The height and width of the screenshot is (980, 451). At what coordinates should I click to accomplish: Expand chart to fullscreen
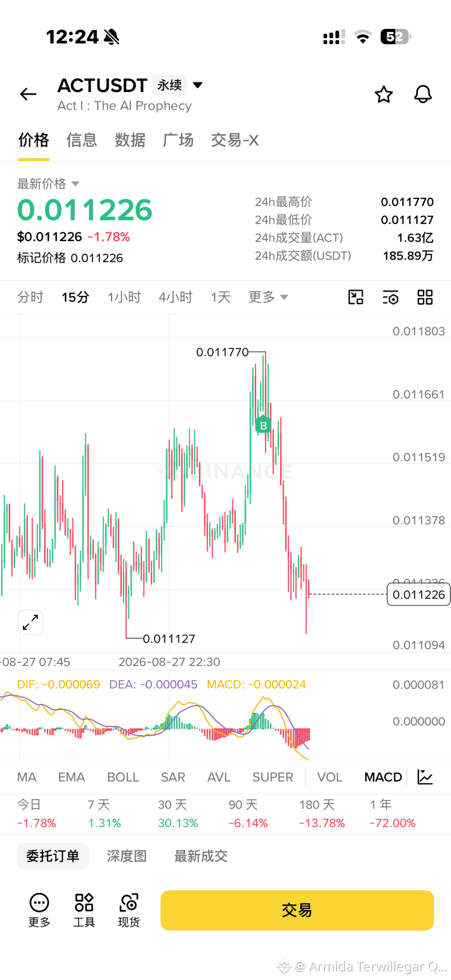click(31, 622)
